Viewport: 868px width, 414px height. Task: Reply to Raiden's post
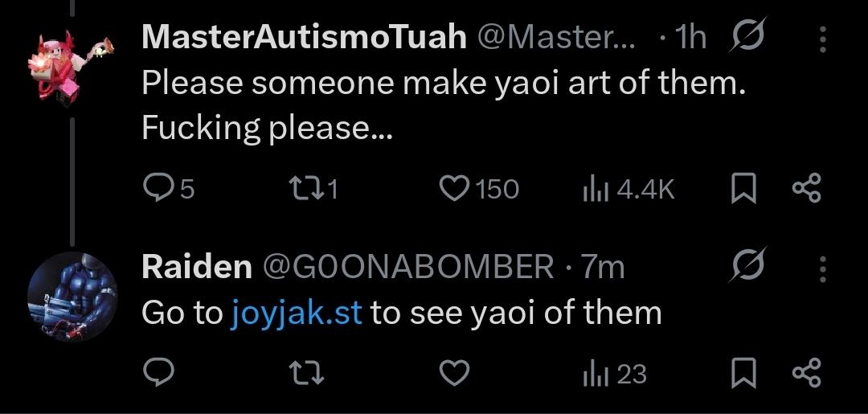click(156, 373)
